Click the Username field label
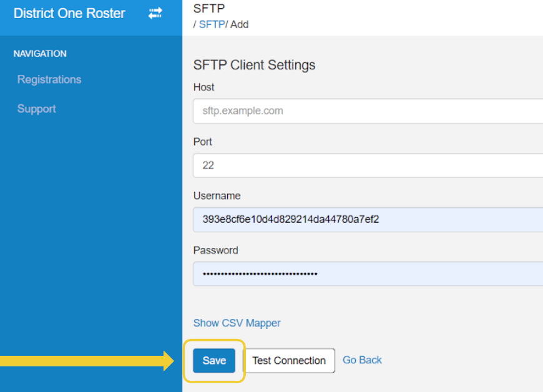The image size is (543, 392). point(217,195)
